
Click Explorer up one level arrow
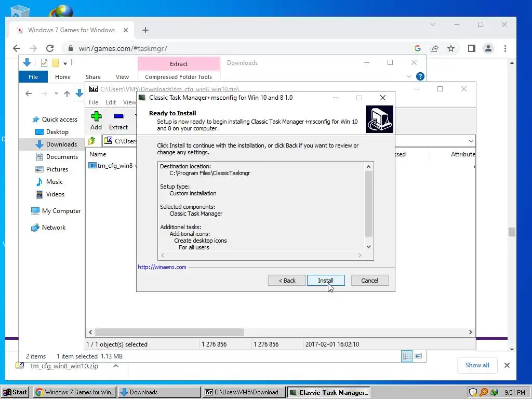pos(67,94)
